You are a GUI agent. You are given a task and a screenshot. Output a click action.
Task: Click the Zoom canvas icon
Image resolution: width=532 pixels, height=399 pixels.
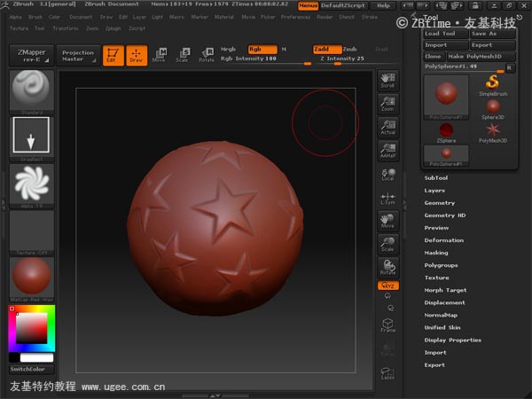pos(387,104)
